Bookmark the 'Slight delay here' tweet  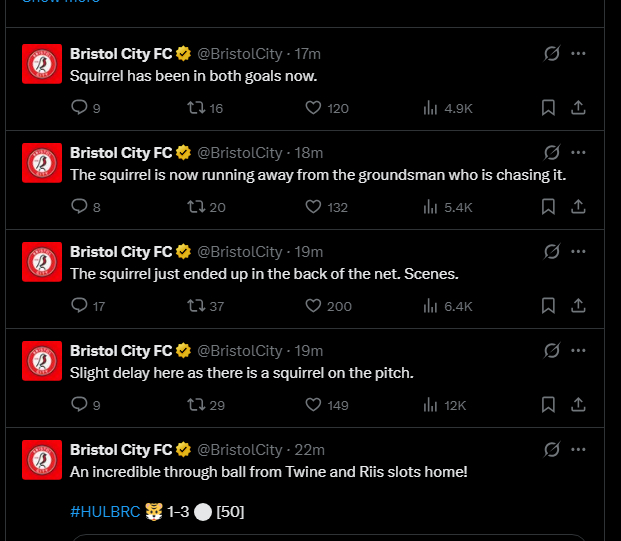click(x=548, y=405)
